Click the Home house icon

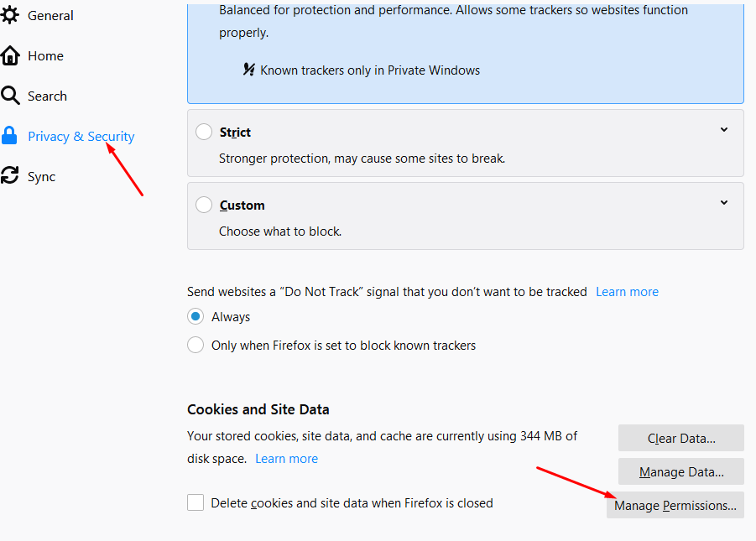point(10,56)
